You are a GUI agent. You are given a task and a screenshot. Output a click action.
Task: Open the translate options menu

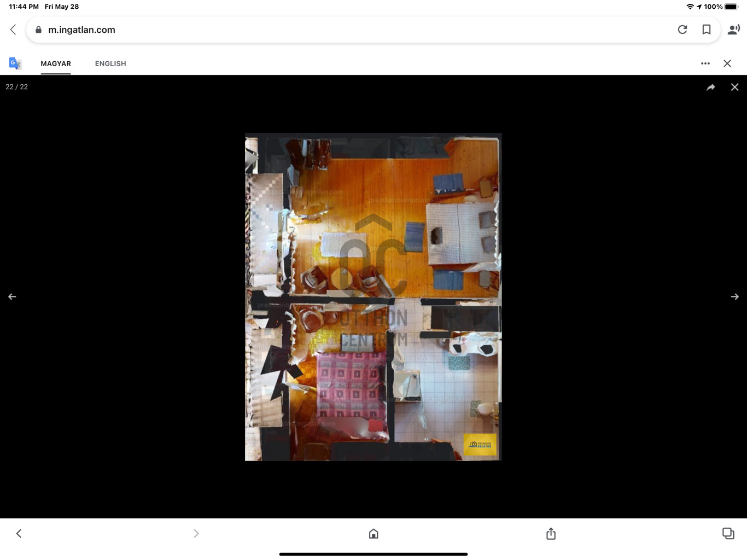tap(705, 63)
